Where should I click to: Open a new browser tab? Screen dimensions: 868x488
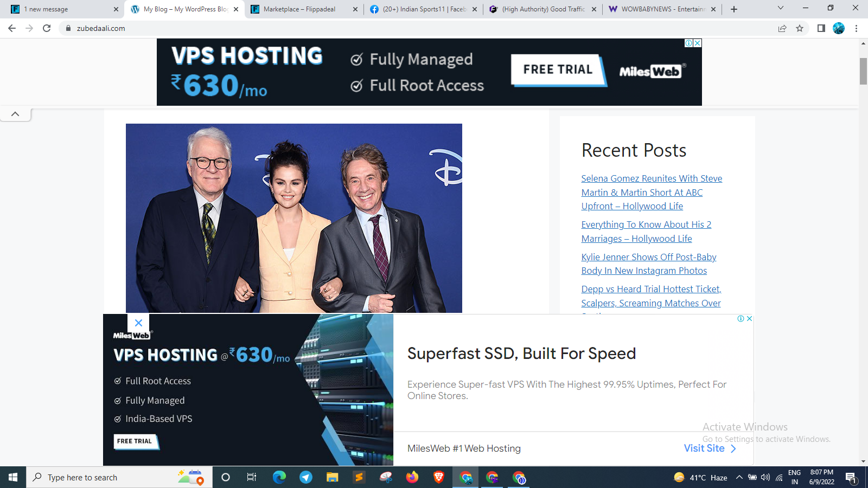coord(734,9)
